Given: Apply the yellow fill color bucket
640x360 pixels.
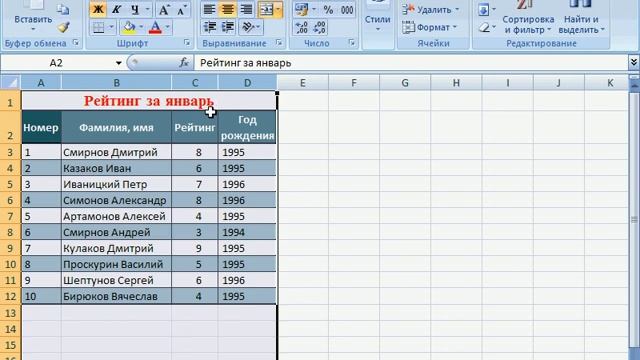Looking at the screenshot, I should pyautogui.click(x=129, y=27).
